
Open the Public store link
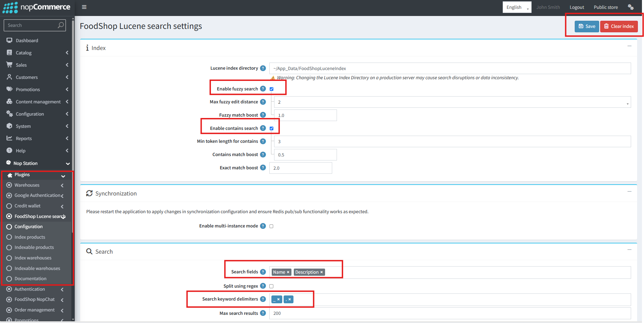click(606, 7)
